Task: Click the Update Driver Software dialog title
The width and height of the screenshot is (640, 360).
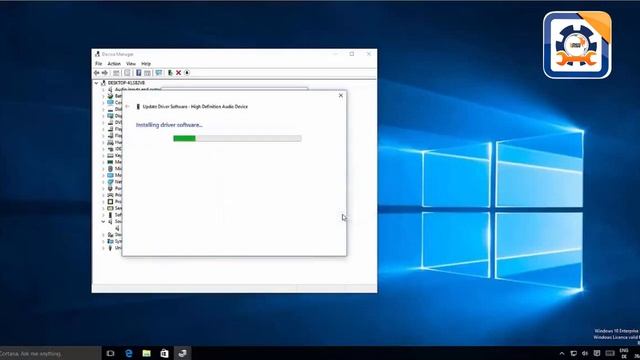Action: pos(195,107)
